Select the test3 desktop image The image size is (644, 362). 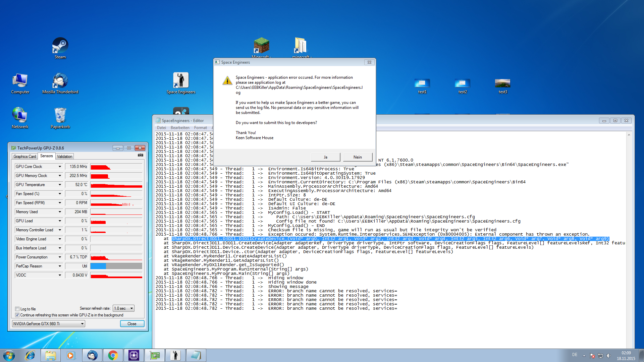(503, 86)
